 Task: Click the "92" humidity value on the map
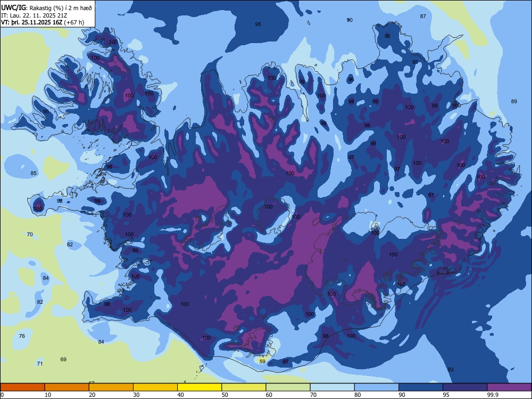60,201
